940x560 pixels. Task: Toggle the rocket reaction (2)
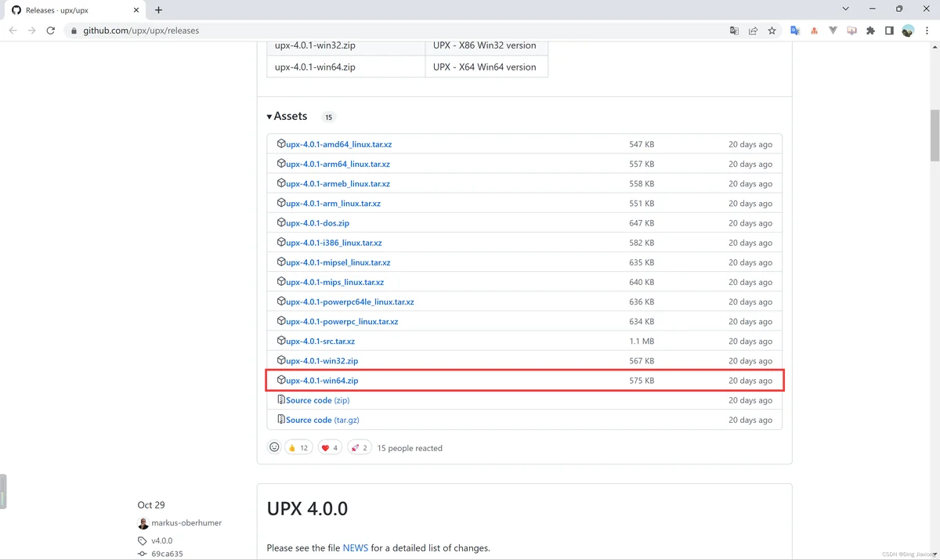point(360,448)
